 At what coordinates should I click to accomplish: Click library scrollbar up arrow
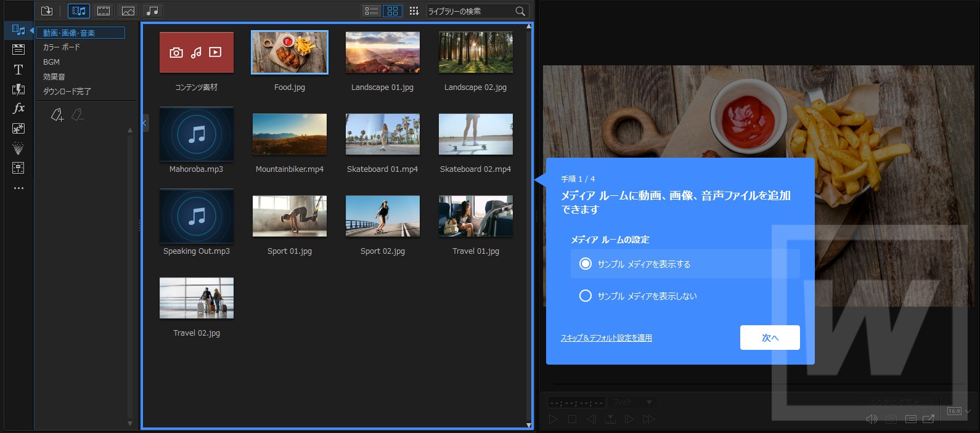coord(529,28)
